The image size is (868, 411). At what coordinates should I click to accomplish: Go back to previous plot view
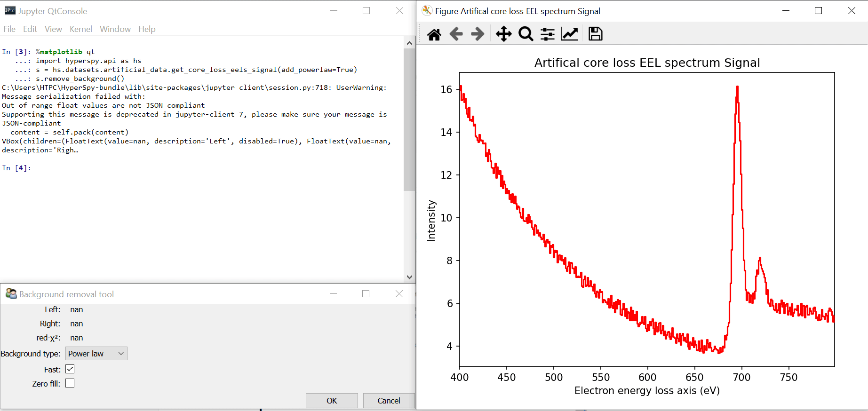click(x=456, y=34)
